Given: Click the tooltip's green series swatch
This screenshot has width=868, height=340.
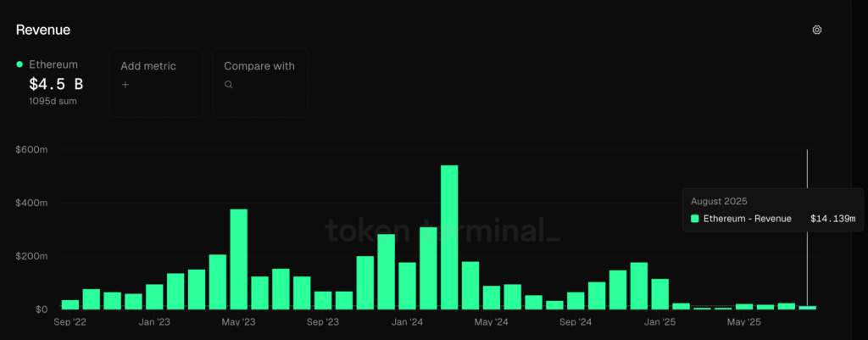Looking at the screenshot, I should 695,219.
